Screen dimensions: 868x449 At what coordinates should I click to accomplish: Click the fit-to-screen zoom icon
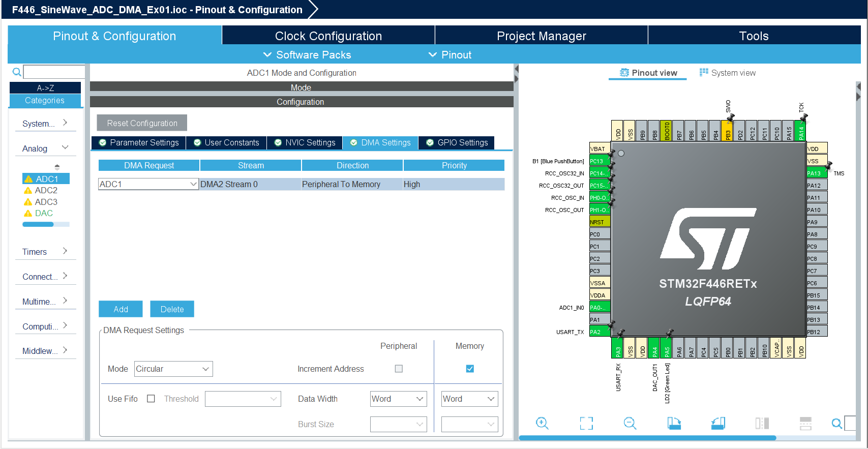point(586,423)
